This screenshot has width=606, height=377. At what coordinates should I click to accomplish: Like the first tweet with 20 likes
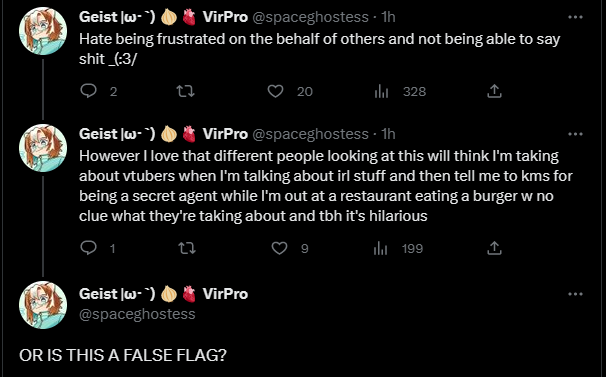pyautogui.click(x=276, y=91)
